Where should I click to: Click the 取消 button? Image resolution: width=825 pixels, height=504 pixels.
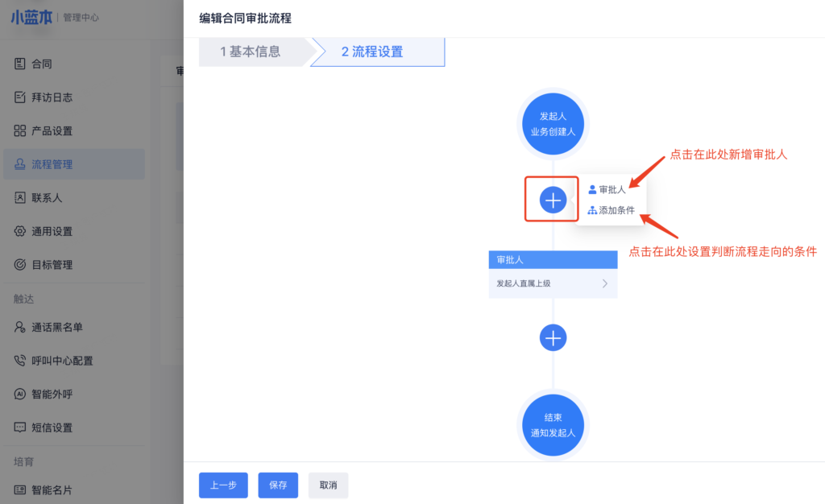328,485
